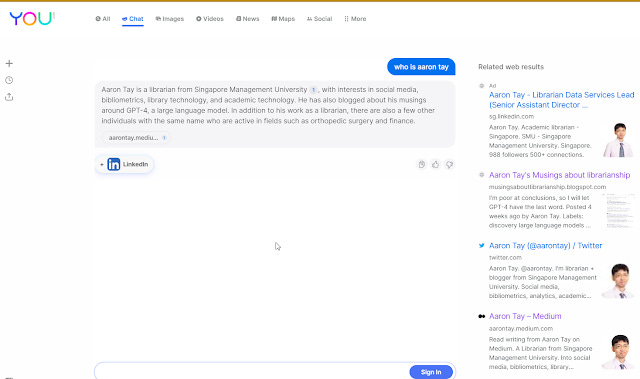Click the Medium logo icon
The width and height of the screenshot is (640, 379).
point(482,316)
